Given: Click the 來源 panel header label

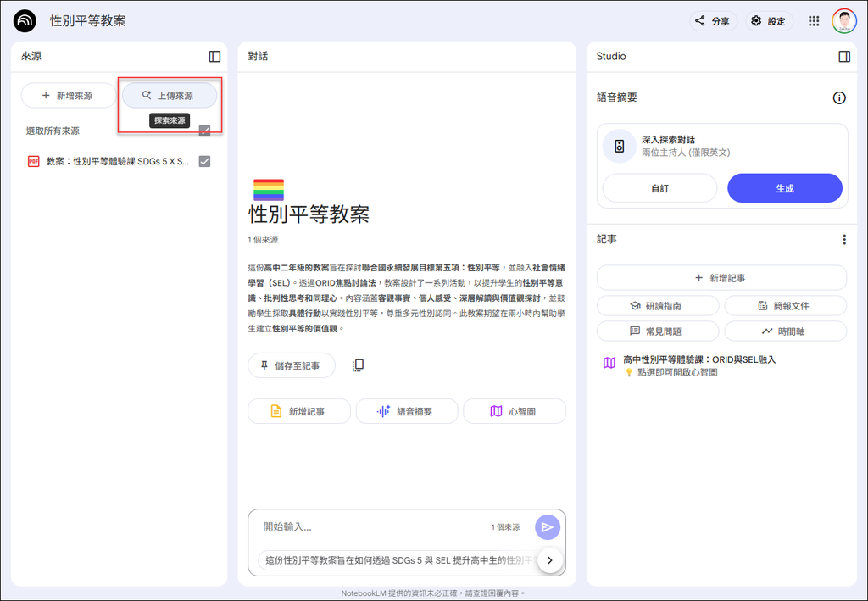Looking at the screenshot, I should [31, 57].
